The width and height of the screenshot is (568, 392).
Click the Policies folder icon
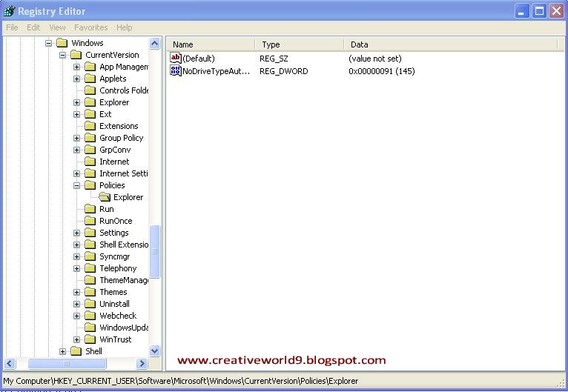point(90,185)
